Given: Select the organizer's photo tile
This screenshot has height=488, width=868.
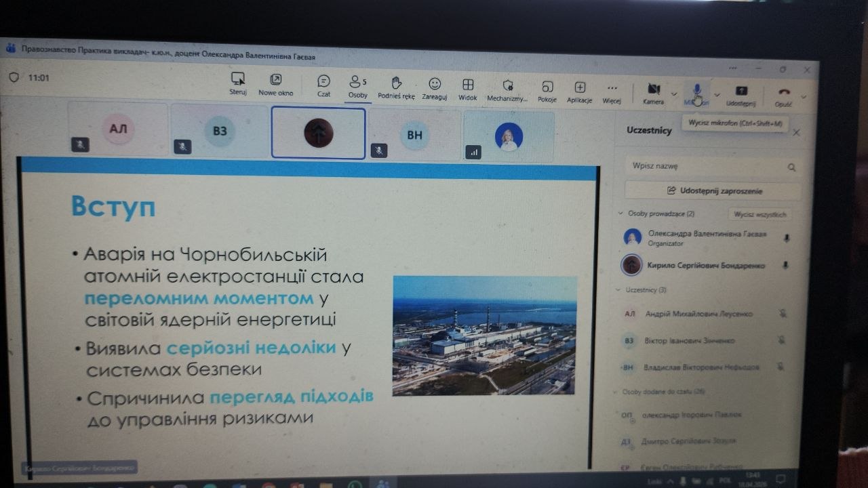Looking at the screenshot, I should point(509,137).
